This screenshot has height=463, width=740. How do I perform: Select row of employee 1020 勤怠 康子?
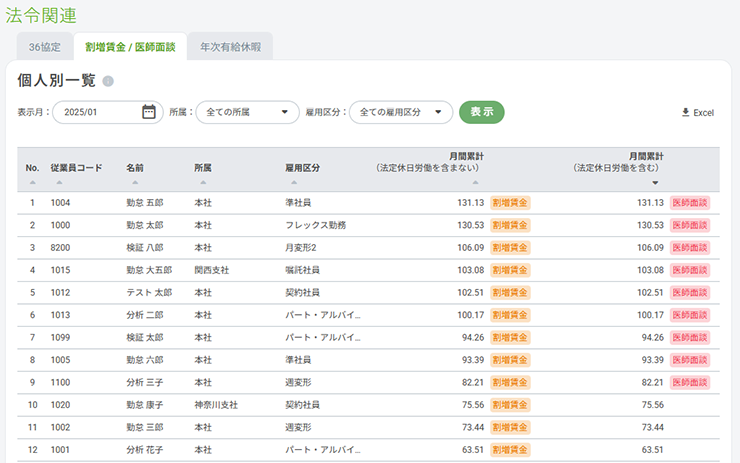[x=368, y=405]
